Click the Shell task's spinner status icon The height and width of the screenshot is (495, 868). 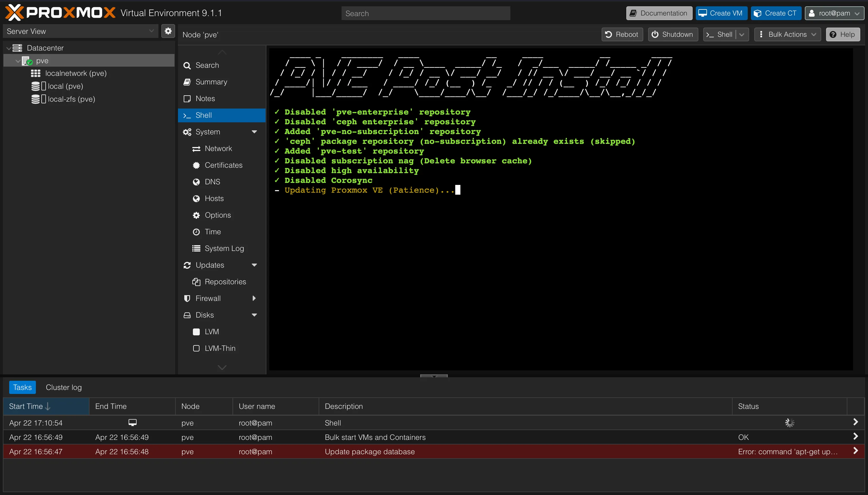coord(789,423)
